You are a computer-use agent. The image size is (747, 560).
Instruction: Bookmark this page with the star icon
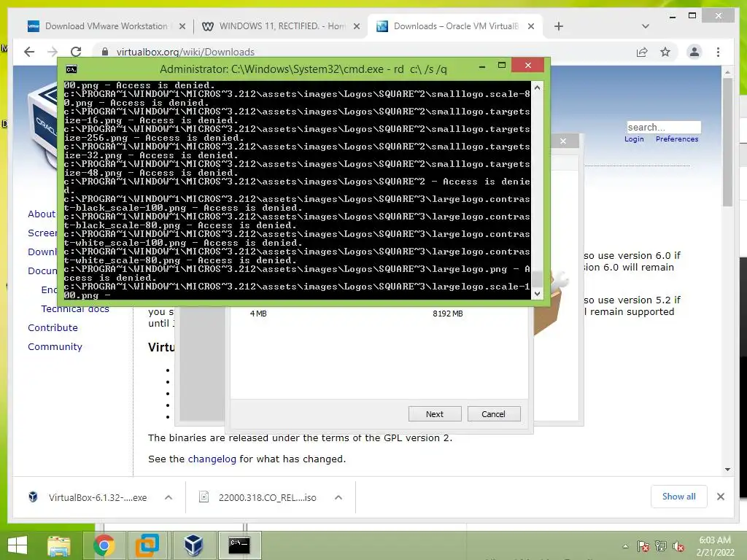pos(665,52)
